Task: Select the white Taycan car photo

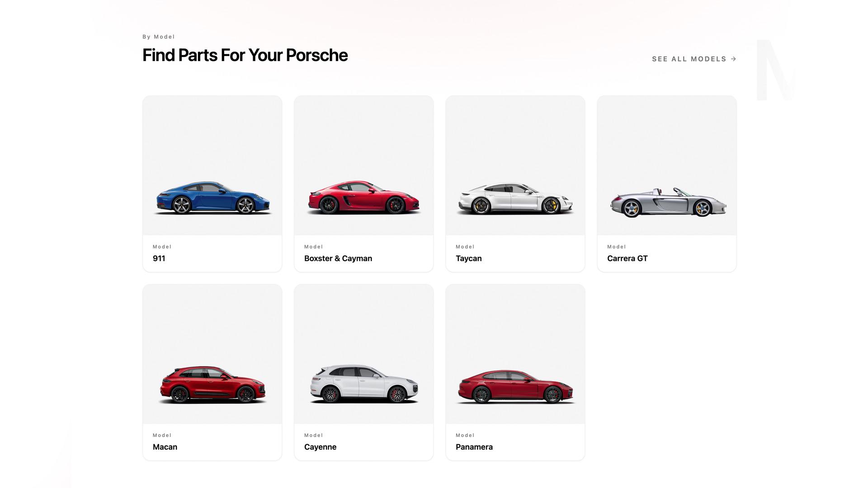Action: (x=515, y=199)
